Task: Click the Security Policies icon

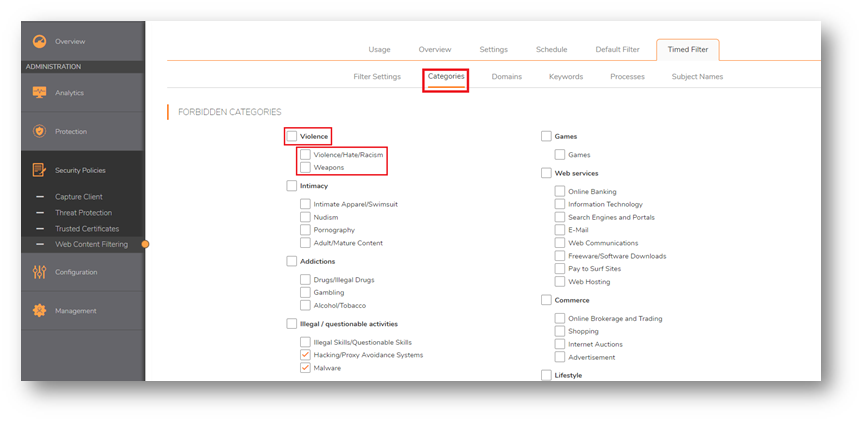Action: point(39,170)
